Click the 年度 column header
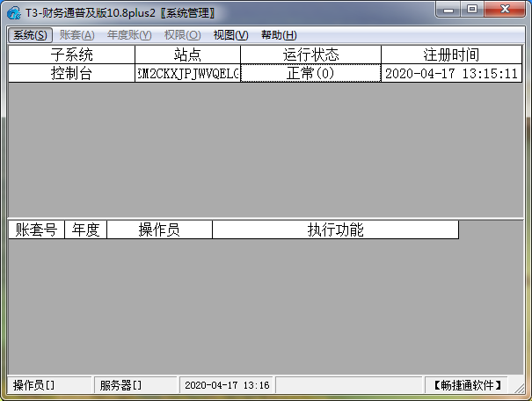The width and height of the screenshot is (532, 401). [86, 230]
